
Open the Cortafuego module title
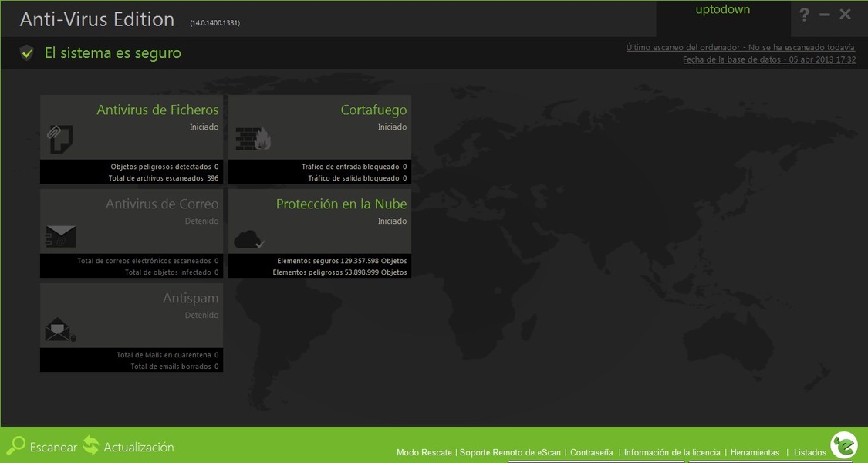[373, 110]
